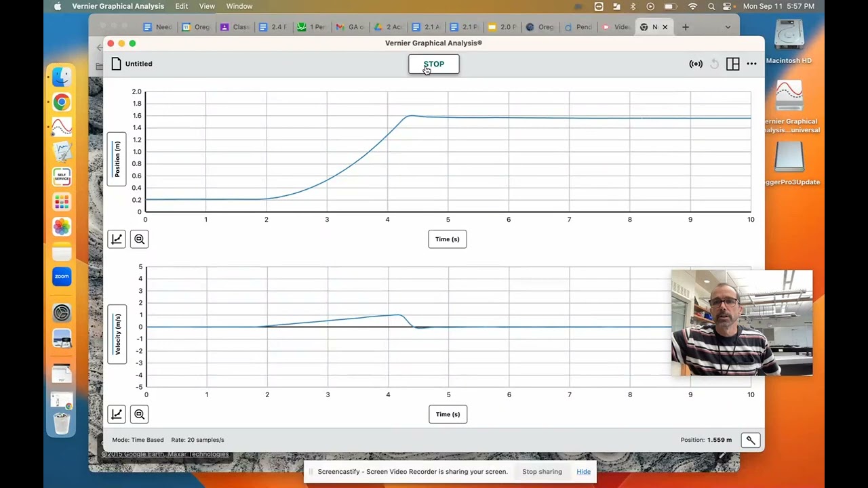
Task: Open System Settings from the Dock
Action: pyautogui.click(x=62, y=312)
